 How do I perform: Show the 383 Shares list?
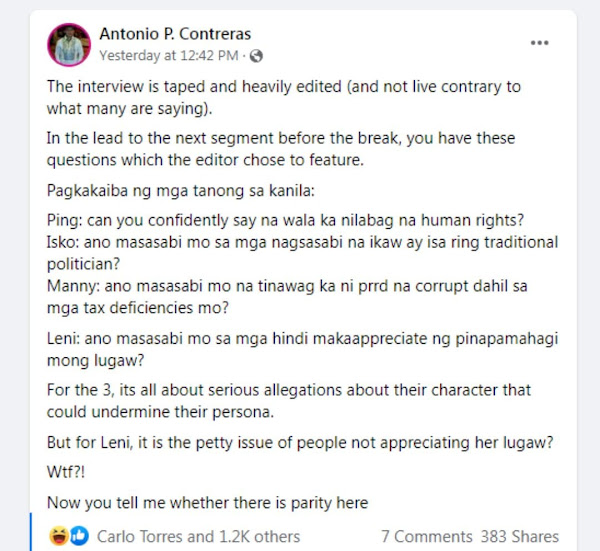click(519, 536)
